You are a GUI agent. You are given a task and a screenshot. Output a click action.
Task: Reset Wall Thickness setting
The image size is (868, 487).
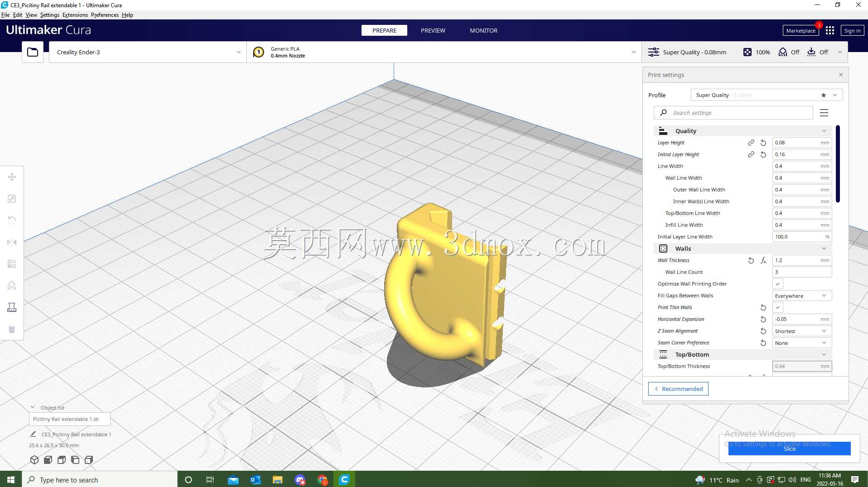tap(751, 260)
